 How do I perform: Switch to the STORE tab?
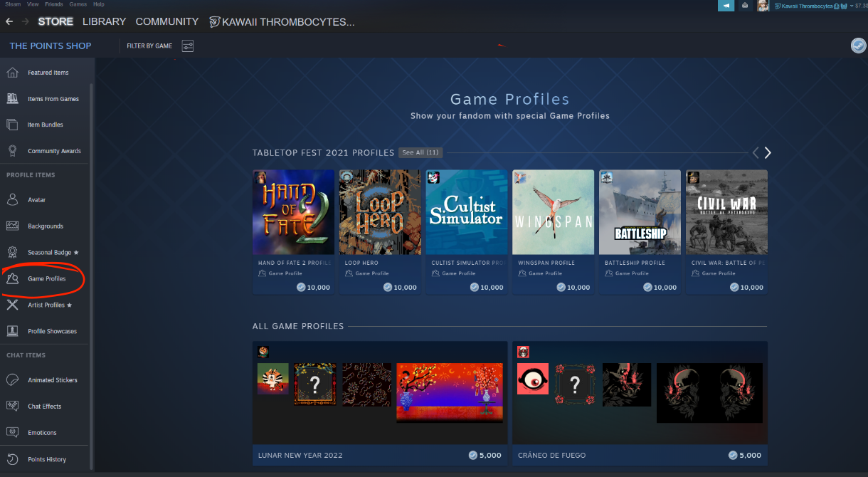55,21
